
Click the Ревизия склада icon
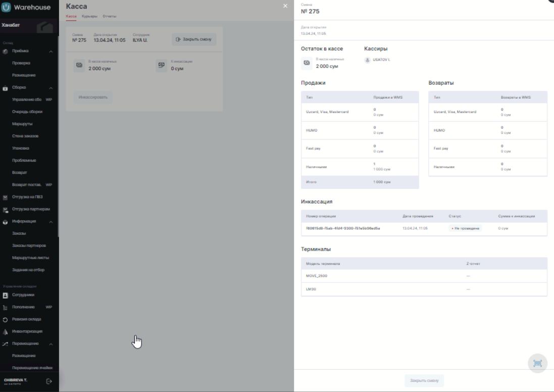click(5, 320)
